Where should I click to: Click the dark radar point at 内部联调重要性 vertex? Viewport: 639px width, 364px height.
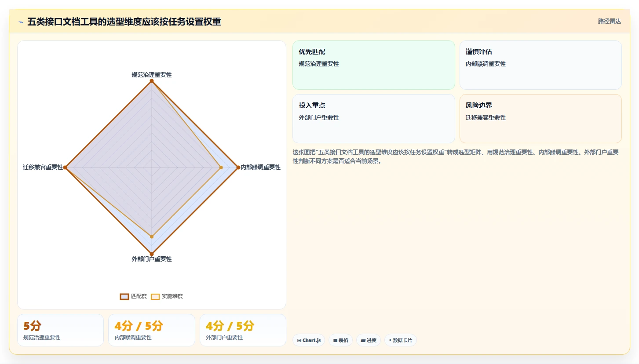click(x=238, y=167)
